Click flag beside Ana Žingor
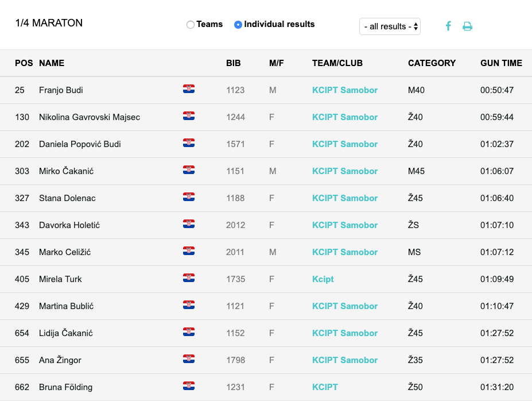 click(x=189, y=359)
